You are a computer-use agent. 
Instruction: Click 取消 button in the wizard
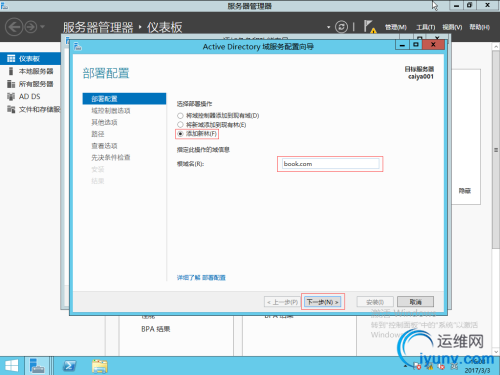pyautogui.click(x=416, y=302)
